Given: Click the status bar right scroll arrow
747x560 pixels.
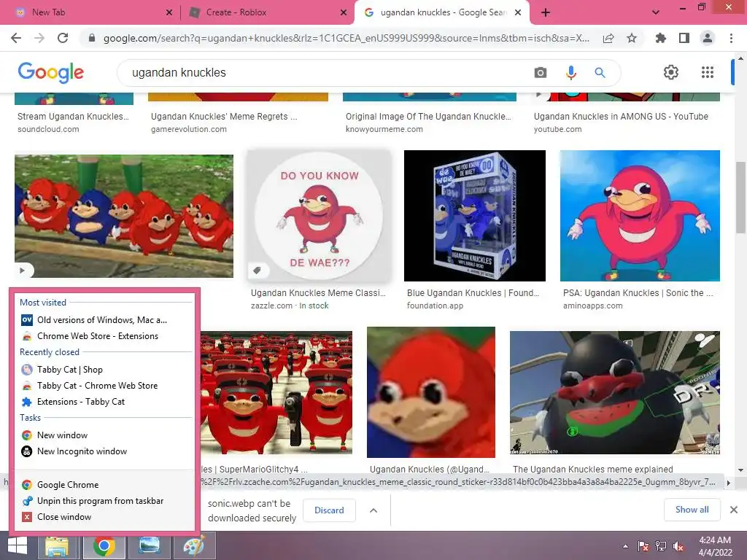Looking at the screenshot, I should coord(729,483).
